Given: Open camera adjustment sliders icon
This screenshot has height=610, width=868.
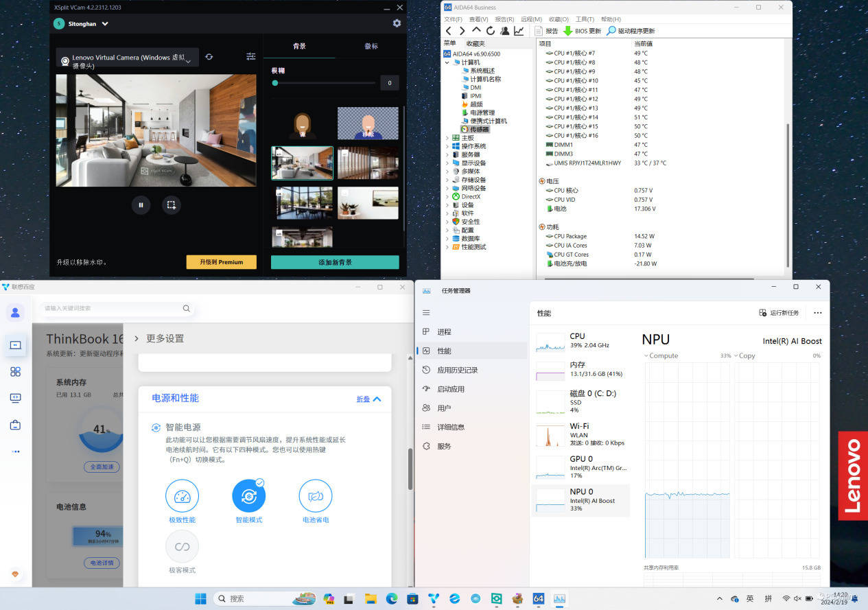Looking at the screenshot, I should [x=251, y=56].
